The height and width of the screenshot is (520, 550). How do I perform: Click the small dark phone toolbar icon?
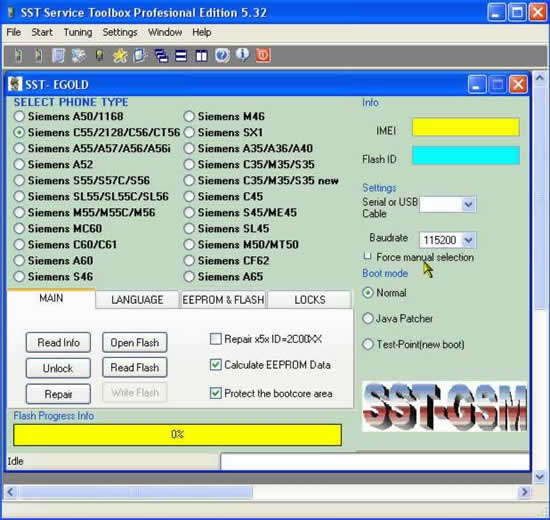click(x=100, y=55)
